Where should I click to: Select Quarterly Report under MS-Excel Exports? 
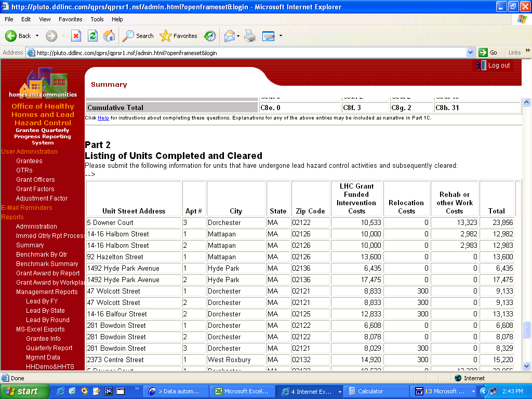pos(49,348)
